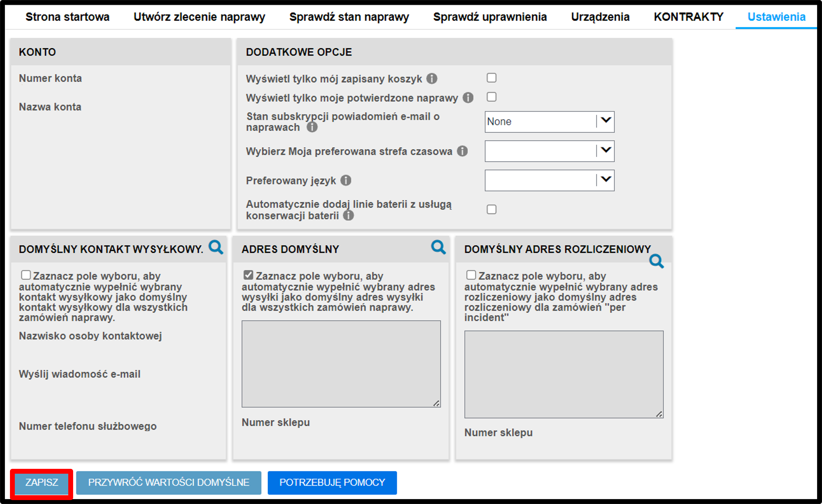The image size is (822, 504).
Task: Open Utwórz zlecenie naprawy tab
Action: 199,17
